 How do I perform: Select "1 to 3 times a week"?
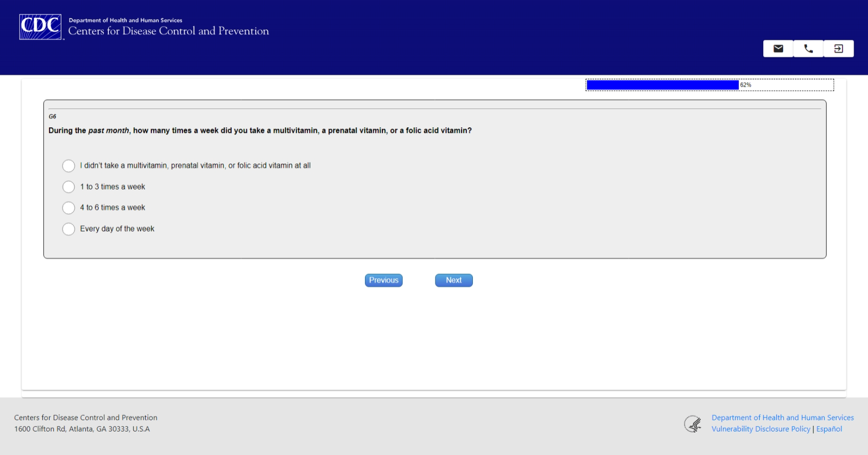[x=68, y=187]
